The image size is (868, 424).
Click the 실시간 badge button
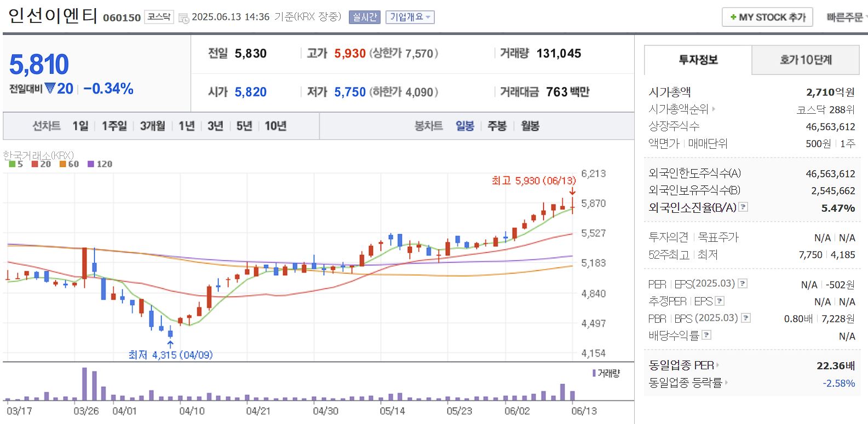pyautogui.click(x=364, y=17)
